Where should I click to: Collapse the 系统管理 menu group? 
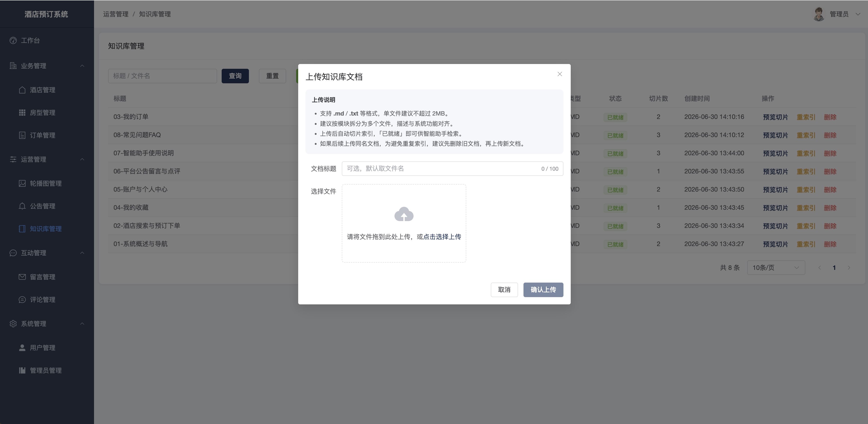82,324
